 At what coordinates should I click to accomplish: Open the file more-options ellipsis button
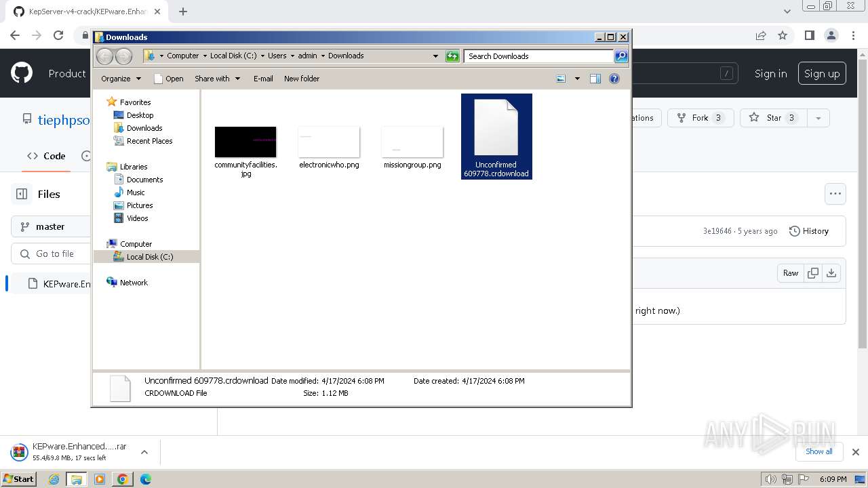835,194
